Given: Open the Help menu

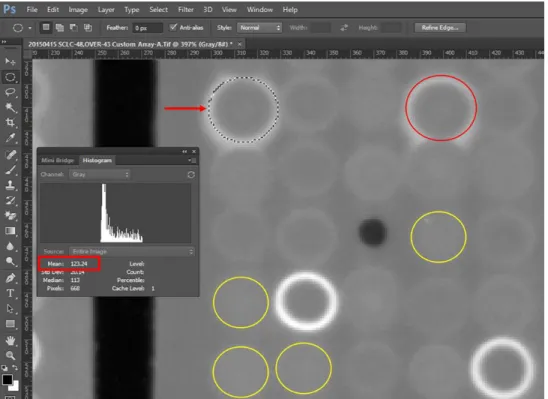Looking at the screenshot, I should 290,9.
